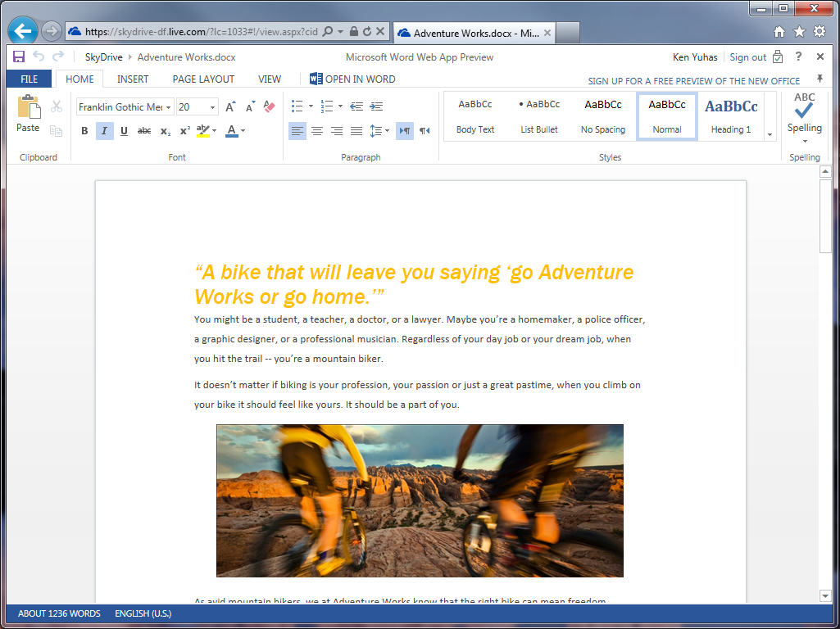Apply strikethrough formatting
The height and width of the screenshot is (629, 840).
(144, 131)
